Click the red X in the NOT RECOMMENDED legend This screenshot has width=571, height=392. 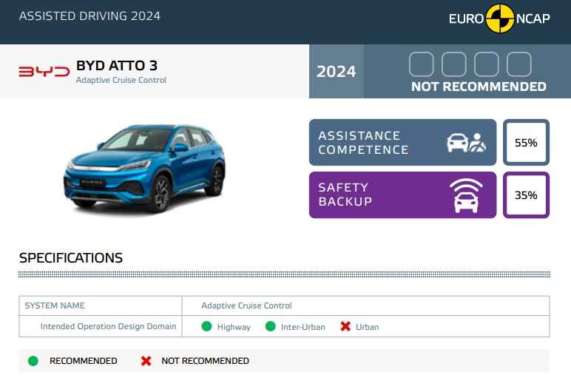pos(146,361)
